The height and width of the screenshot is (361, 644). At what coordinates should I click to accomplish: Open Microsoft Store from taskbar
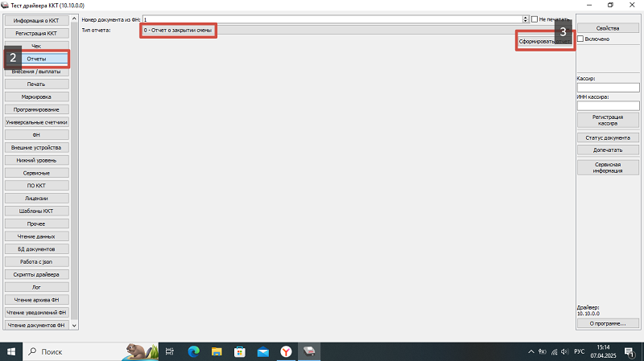click(x=240, y=351)
